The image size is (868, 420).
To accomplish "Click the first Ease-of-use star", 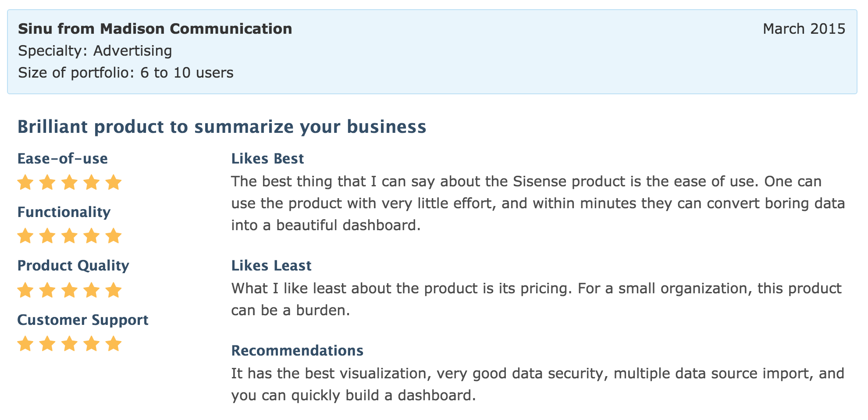I will point(25,182).
